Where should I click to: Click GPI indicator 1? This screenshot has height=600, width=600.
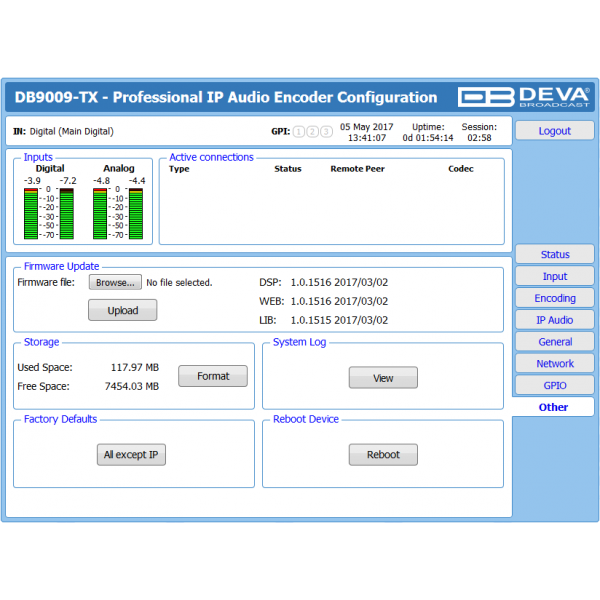pos(299,132)
